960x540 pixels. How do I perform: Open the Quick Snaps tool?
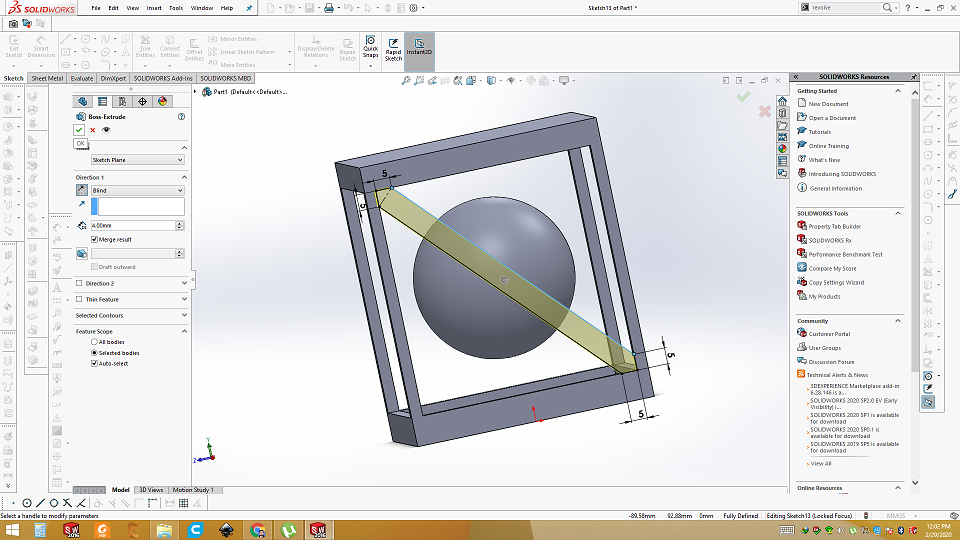pyautogui.click(x=370, y=47)
